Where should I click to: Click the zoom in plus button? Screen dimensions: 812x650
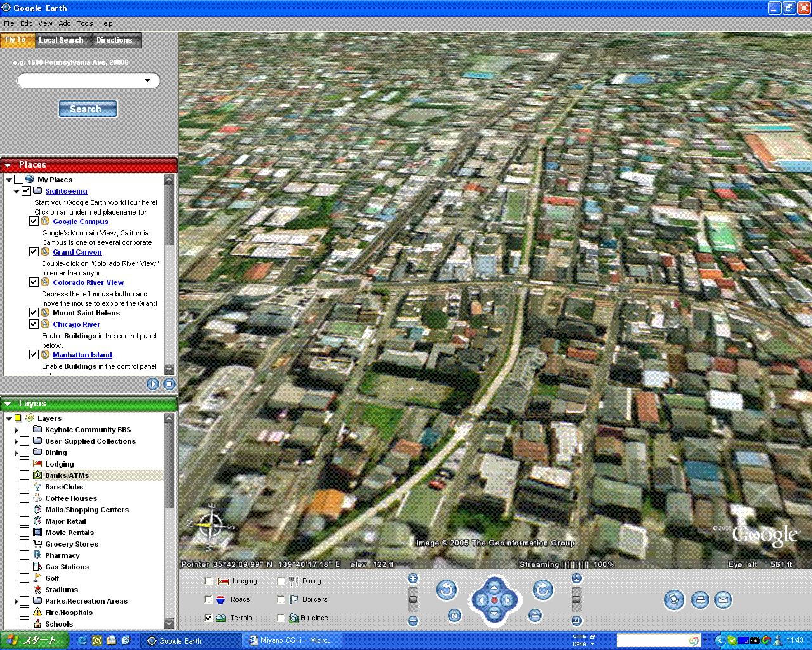pos(413,578)
